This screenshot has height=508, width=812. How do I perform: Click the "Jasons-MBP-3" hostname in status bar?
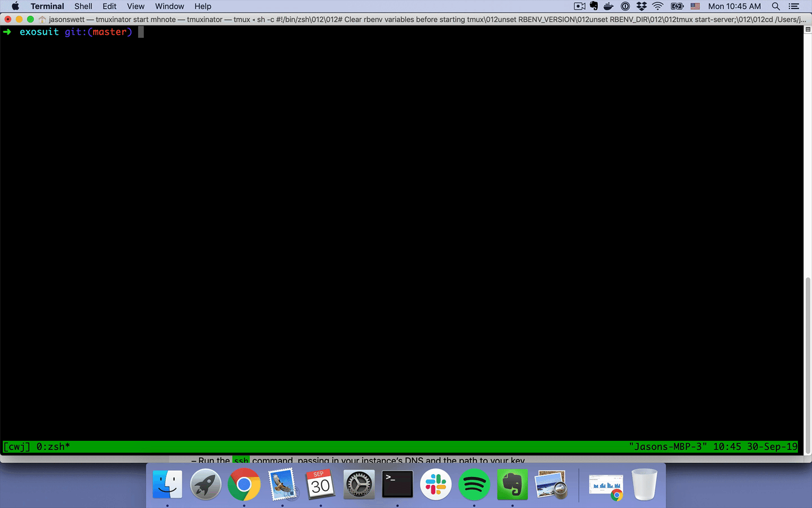click(x=668, y=446)
